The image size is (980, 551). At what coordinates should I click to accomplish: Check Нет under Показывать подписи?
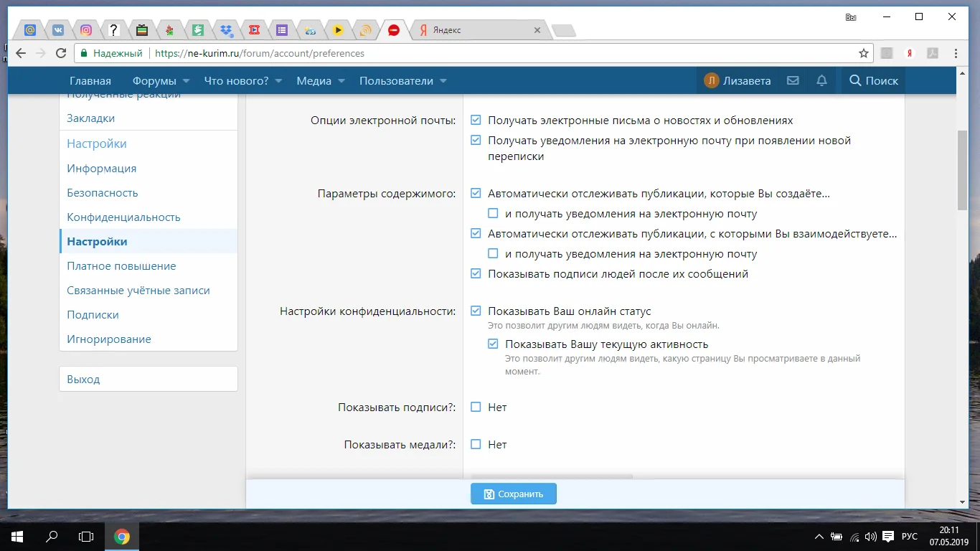pos(475,407)
